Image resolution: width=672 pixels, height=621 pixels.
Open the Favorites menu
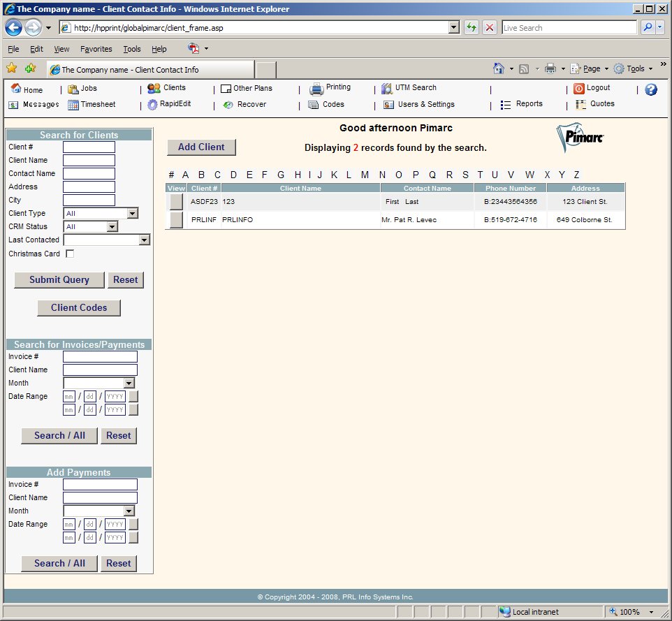(96, 49)
